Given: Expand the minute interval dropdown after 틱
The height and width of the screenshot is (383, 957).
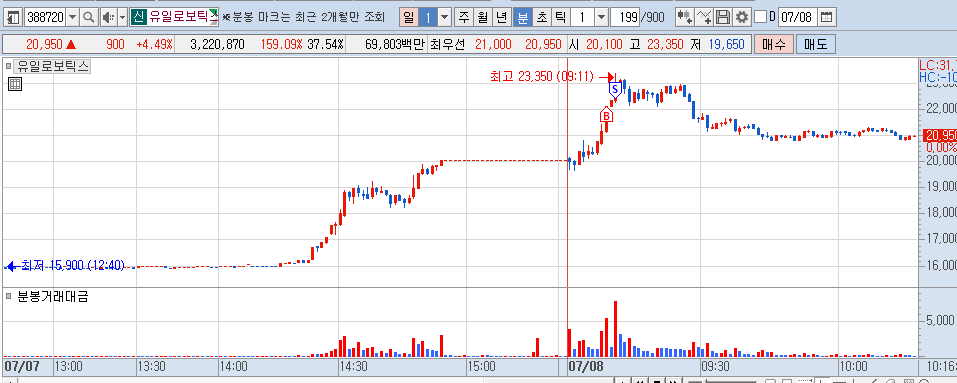Looking at the screenshot, I should point(601,17).
